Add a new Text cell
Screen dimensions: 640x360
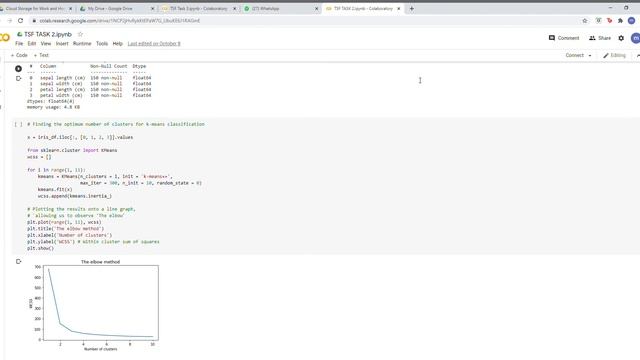tap(41, 55)
